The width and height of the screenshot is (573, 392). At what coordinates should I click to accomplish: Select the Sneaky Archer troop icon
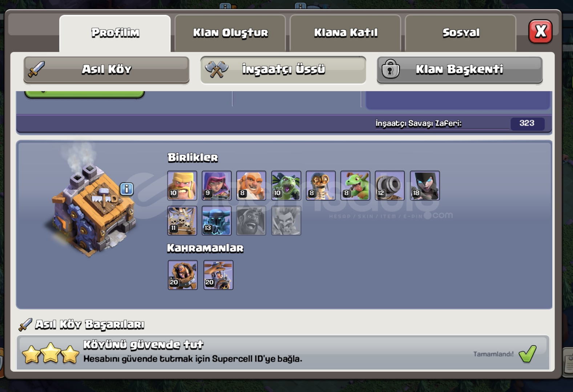[x=217, y=185]
